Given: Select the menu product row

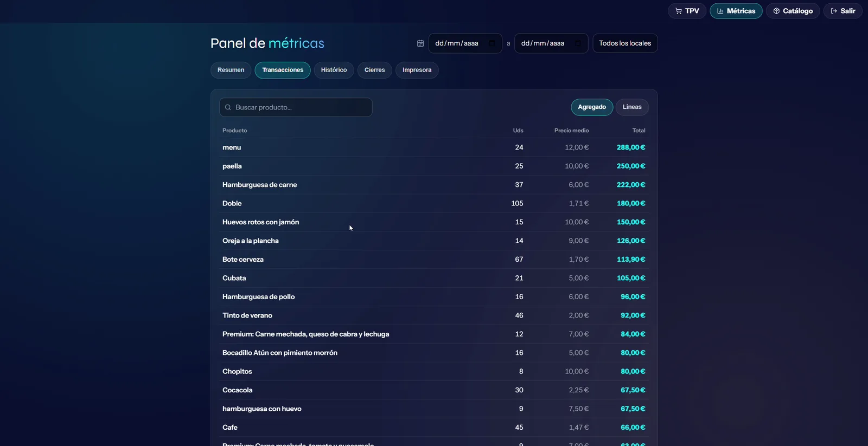Looking at the screenshot, I should tap(434, 147).
